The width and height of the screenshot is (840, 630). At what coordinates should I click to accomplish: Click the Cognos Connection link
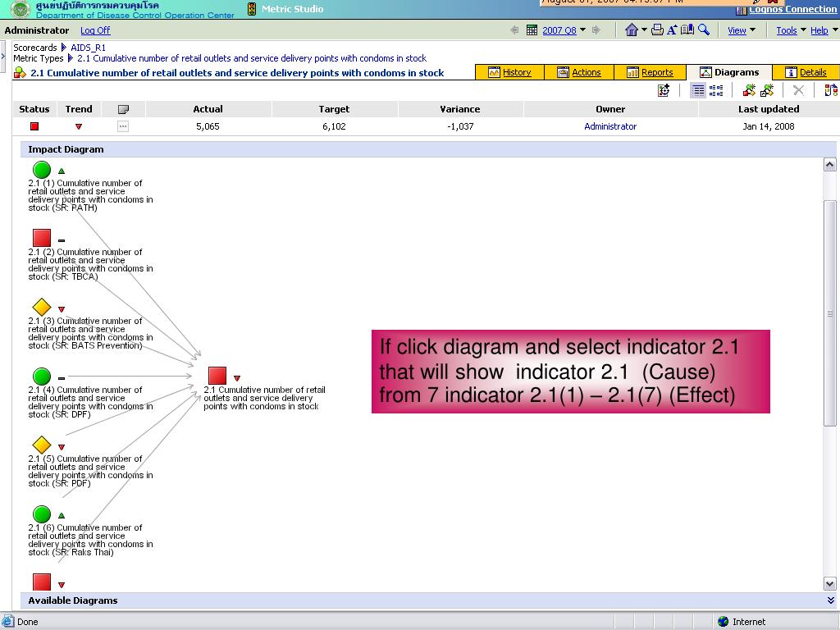[792, 9]
